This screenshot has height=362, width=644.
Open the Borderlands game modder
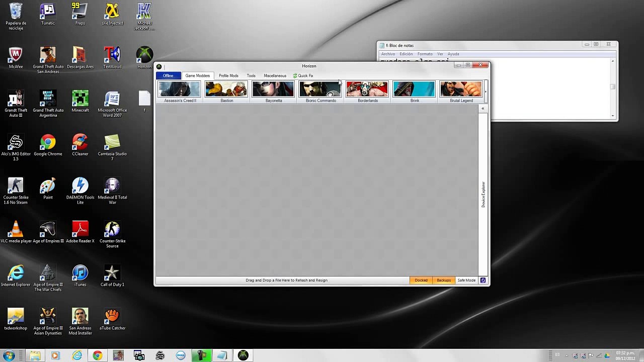(x=367, y=92)
